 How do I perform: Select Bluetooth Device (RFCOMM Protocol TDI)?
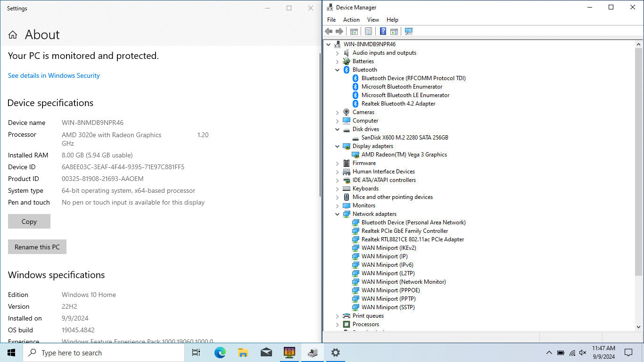coord(413,78)
